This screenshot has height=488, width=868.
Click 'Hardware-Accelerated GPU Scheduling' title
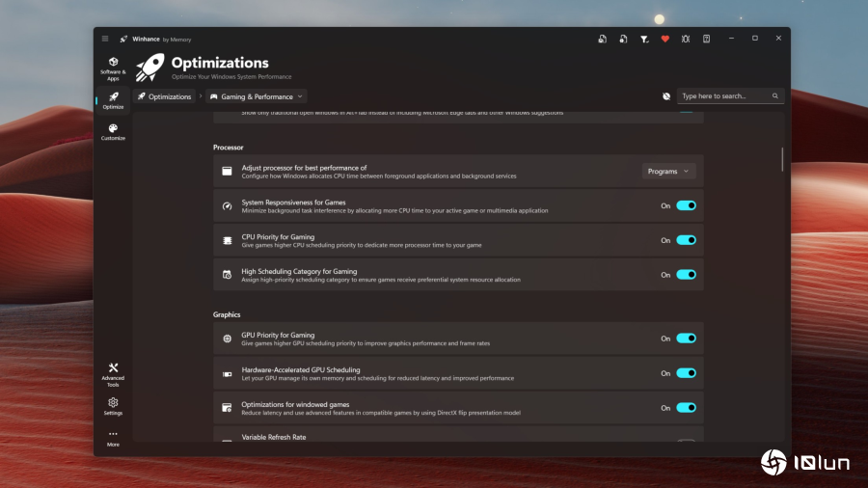(x=301, y=369)
